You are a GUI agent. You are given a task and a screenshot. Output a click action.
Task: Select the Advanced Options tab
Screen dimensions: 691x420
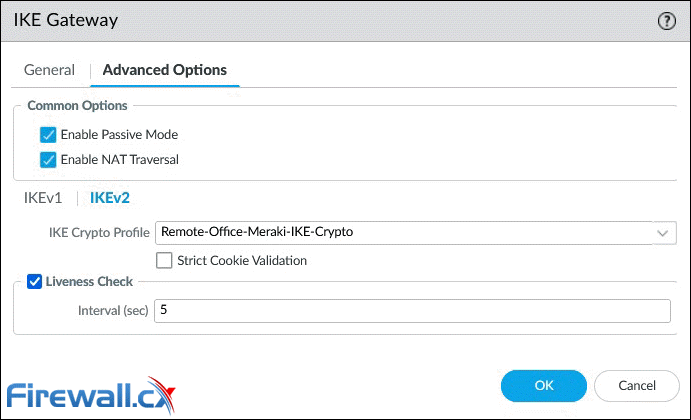click(165, 70)
